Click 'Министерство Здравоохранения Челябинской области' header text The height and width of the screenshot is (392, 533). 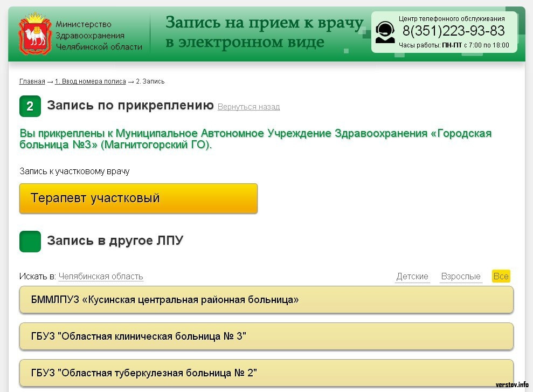click(99, 36)
